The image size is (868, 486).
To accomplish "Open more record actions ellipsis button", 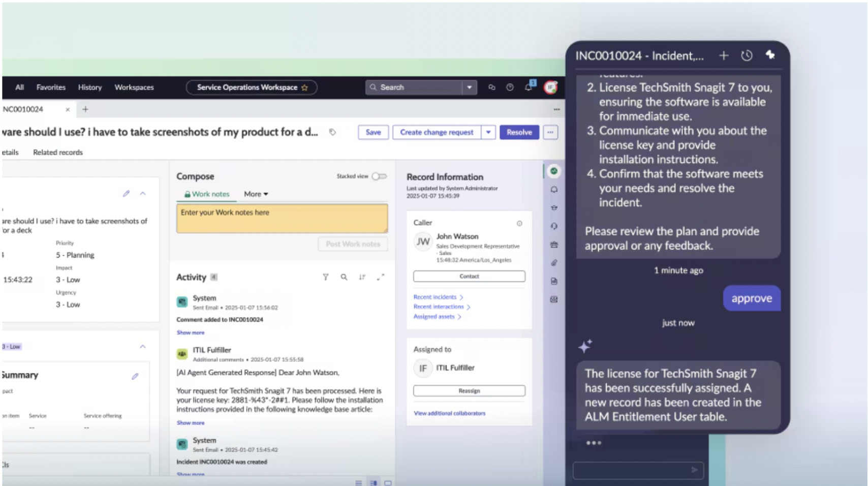I will click(x=550, y=132).
